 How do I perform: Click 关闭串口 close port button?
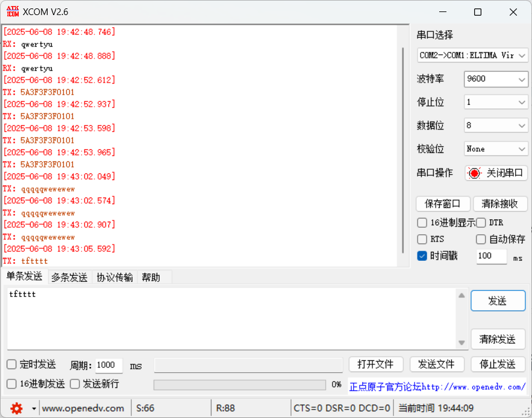496,173
